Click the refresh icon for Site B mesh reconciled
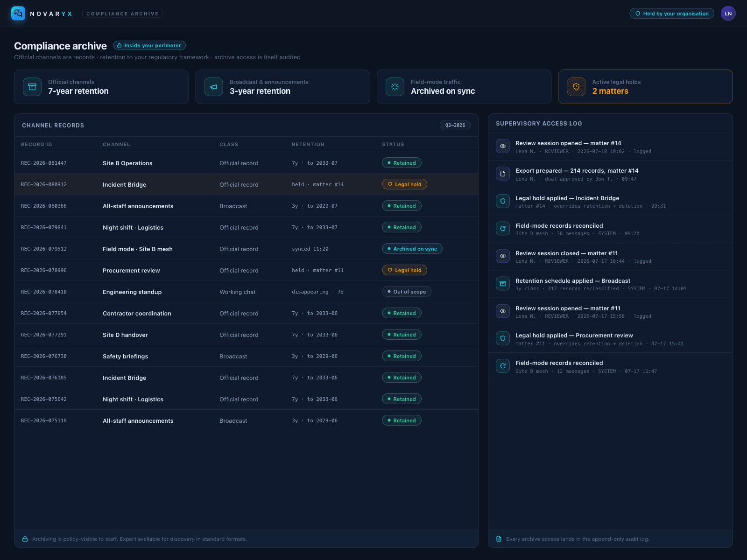747x560 pixels. tap(503, 229)
